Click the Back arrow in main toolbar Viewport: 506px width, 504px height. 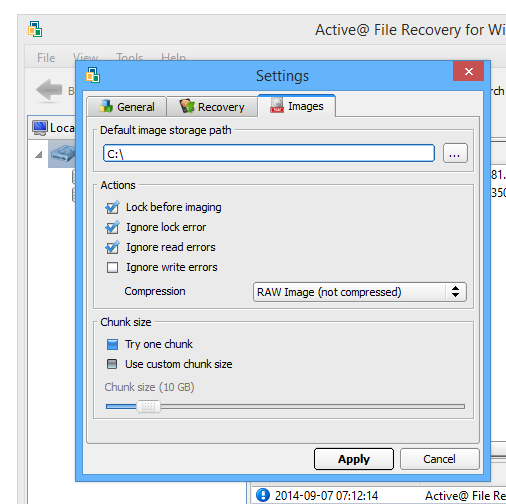[x=49, y=89]
